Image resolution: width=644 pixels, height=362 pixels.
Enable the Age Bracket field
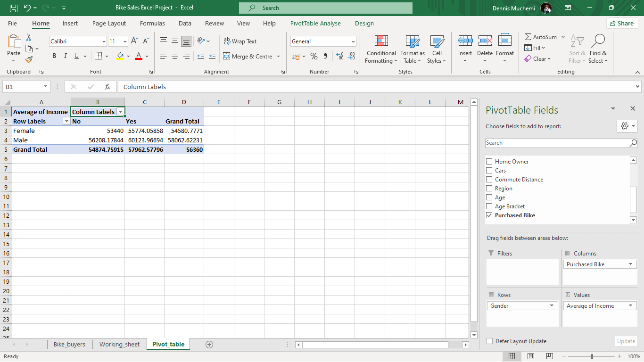click(x=489, y=206)
